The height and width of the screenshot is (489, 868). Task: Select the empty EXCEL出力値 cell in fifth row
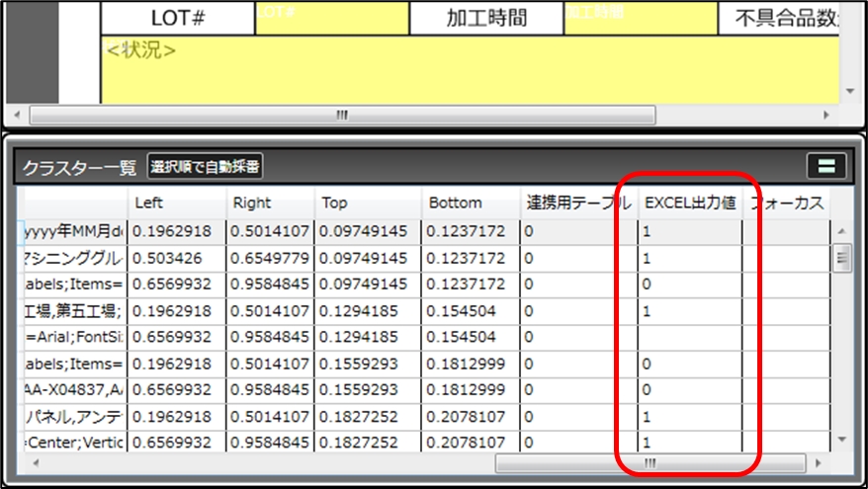click(689, 337)
